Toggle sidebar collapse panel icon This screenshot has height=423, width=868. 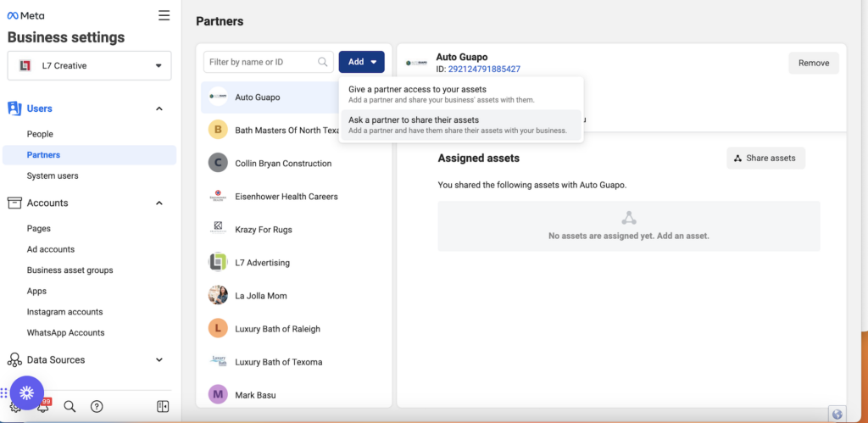163,406
